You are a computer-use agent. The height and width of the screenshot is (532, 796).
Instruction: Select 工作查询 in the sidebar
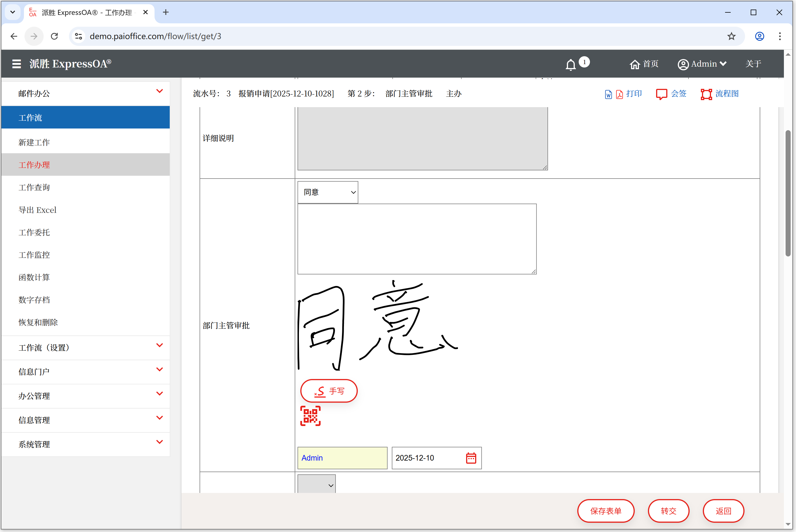[34, 187]
